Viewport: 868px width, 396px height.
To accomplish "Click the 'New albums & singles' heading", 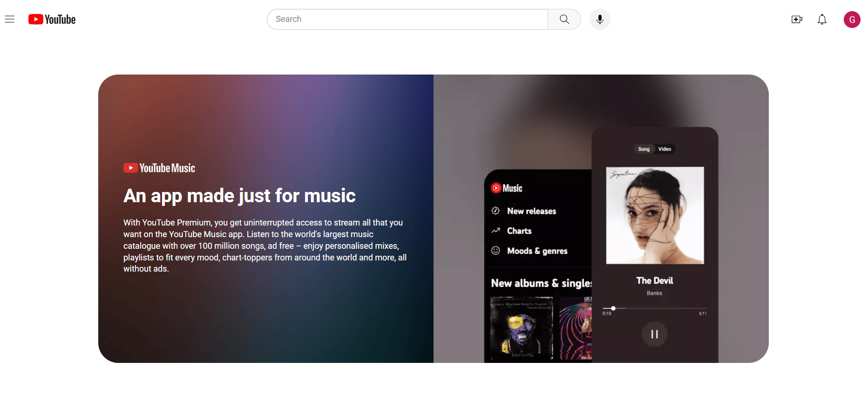I will coord(541,283).
